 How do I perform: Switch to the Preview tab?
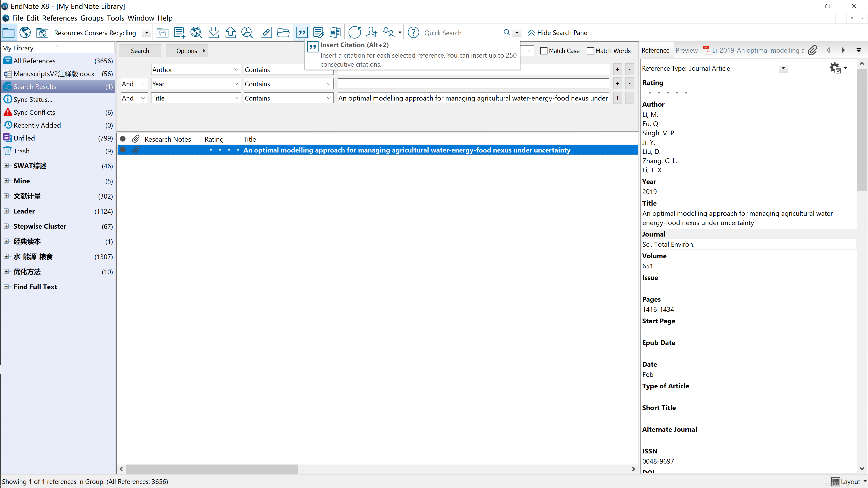pyautogui.click(x=686, y=51)
